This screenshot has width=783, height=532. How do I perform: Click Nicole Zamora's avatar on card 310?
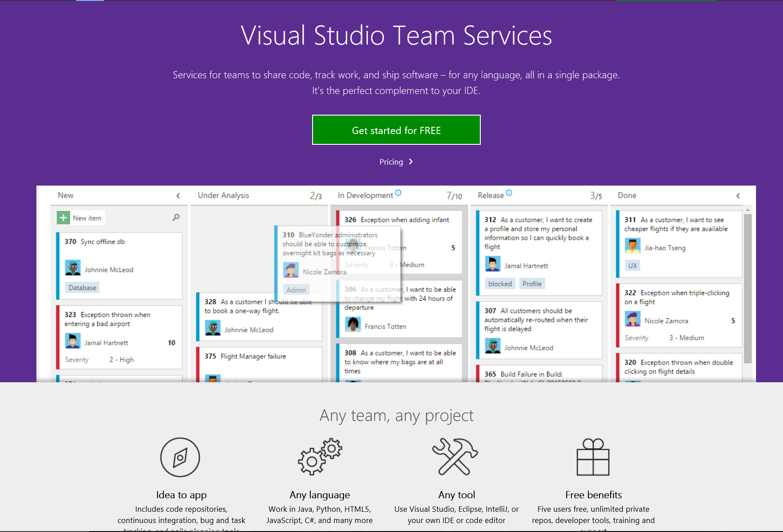tap(292, 269)
